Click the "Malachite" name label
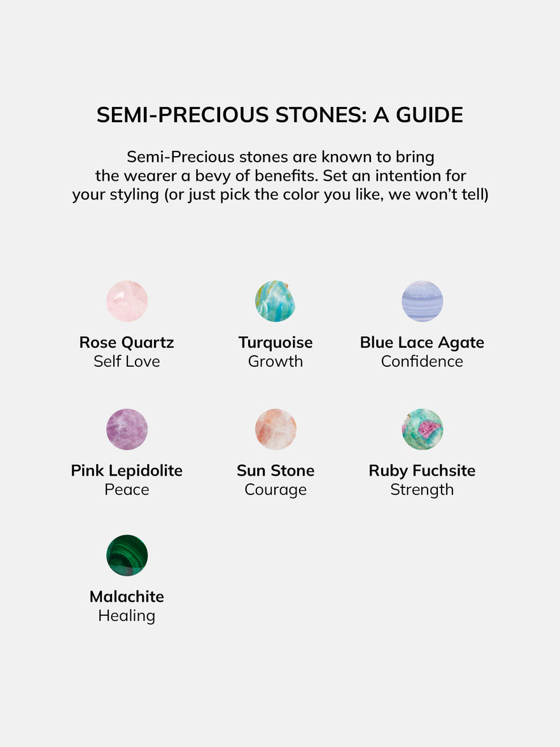The height and width of the screenshot is (747, 560). point(127,597)
